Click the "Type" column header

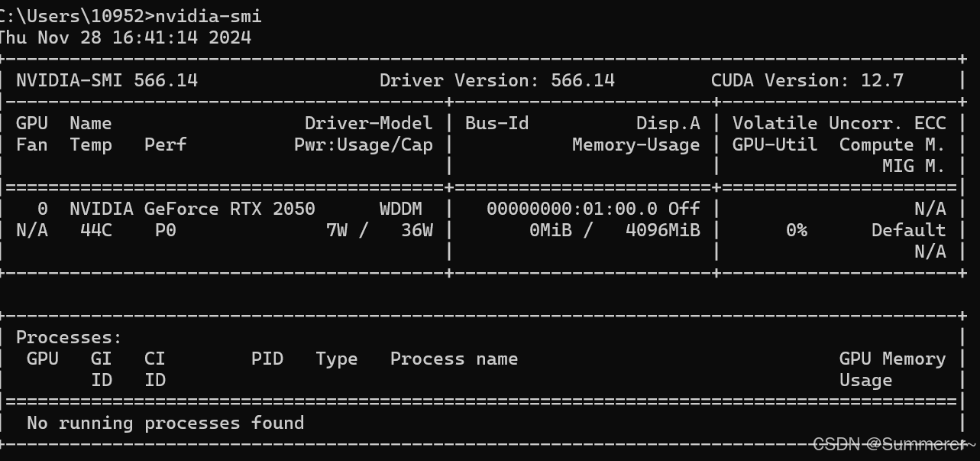click(337, 359)
